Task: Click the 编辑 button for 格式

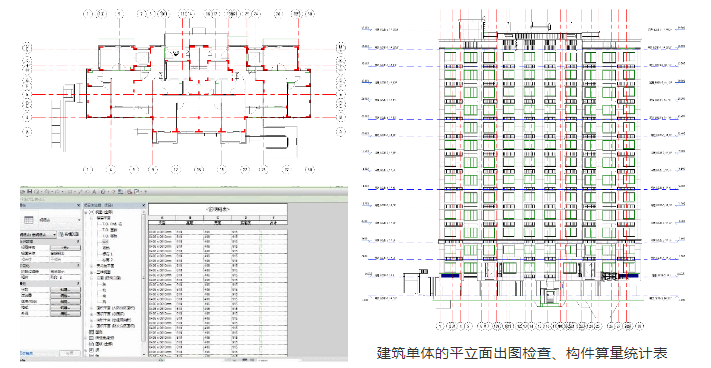Action: point(65,308)
